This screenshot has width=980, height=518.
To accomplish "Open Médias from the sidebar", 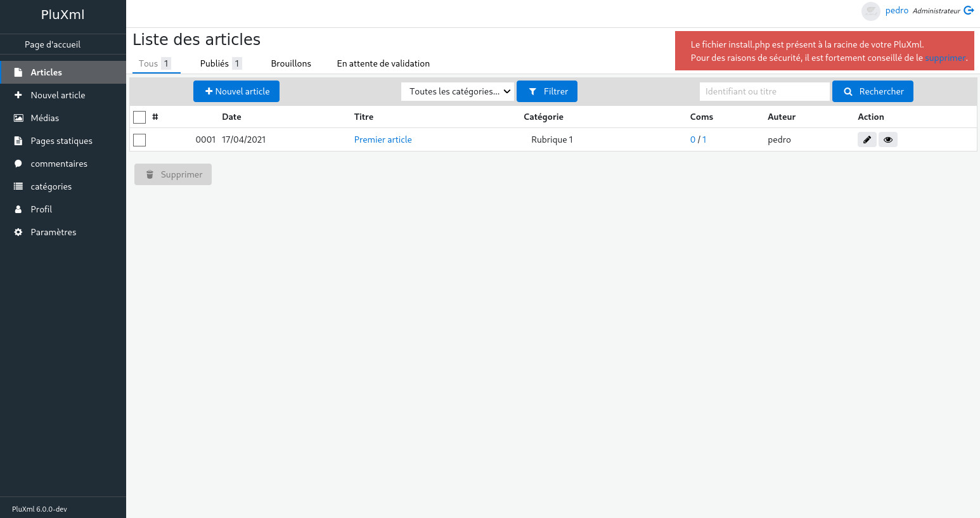I will click(44, 118).
